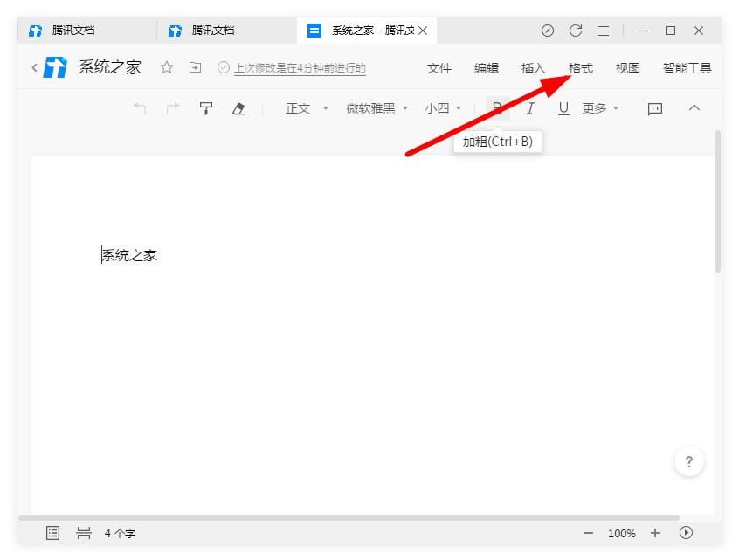Expand the 更多 formatting options dropdown
Viewport: 739px width, 560px height.
click(598, 108)
